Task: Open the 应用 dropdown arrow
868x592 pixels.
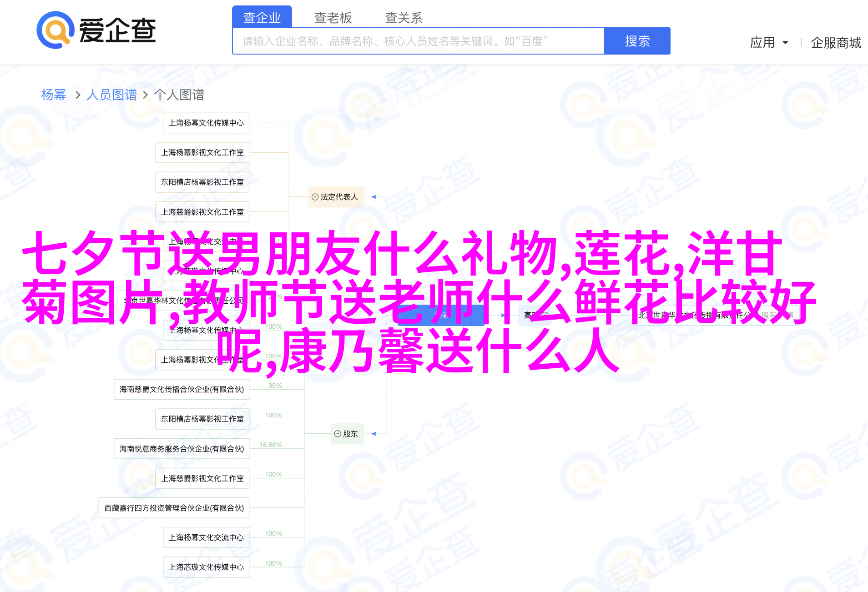Action: [x=785, y=43]
